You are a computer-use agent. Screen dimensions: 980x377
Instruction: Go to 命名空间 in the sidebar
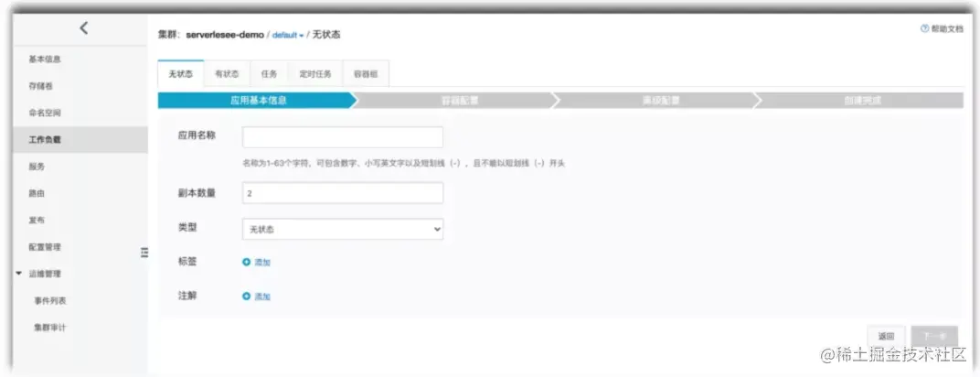[45, 113]
